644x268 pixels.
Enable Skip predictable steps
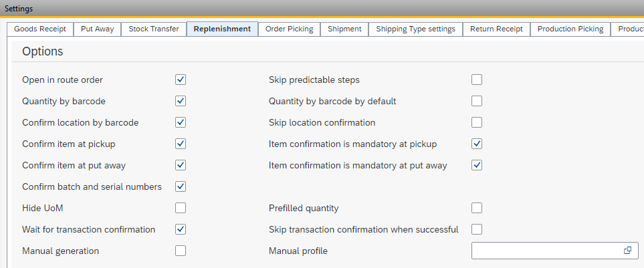tap(477, 80)
